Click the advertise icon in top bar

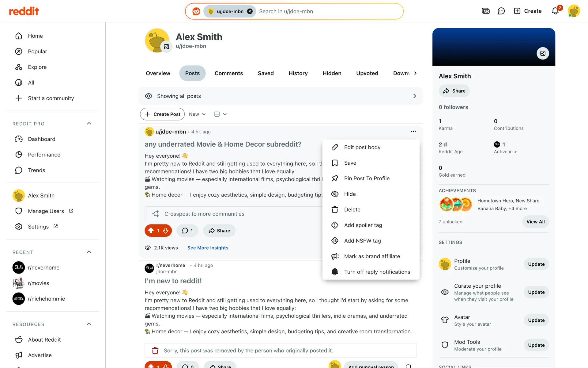[486, 11]
